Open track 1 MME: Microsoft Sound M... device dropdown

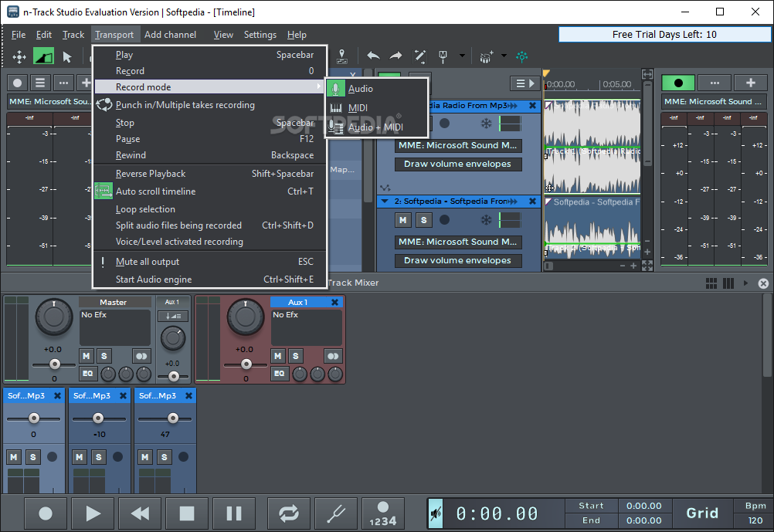[458, 146]
